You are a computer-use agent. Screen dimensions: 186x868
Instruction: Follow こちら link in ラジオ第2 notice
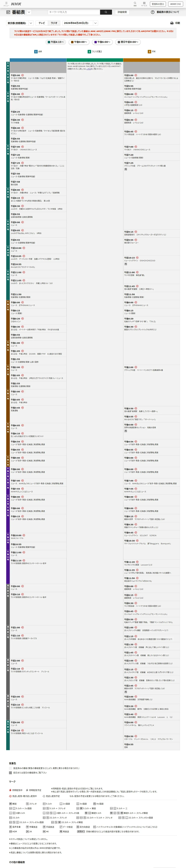[x=89, y=69]
